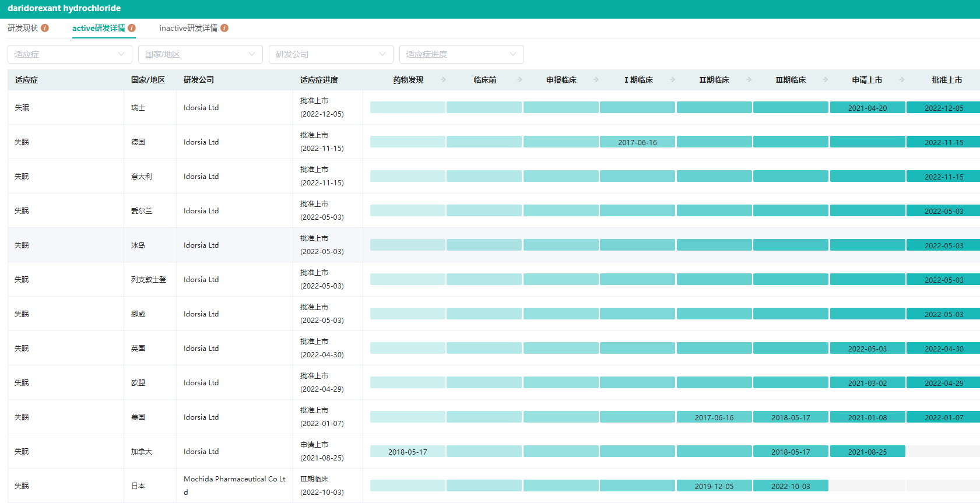Click arrow icon after 药物发现 header
The height and width of the screenshot is (503, 980).
pyautogui.click(x=444, y=80)
